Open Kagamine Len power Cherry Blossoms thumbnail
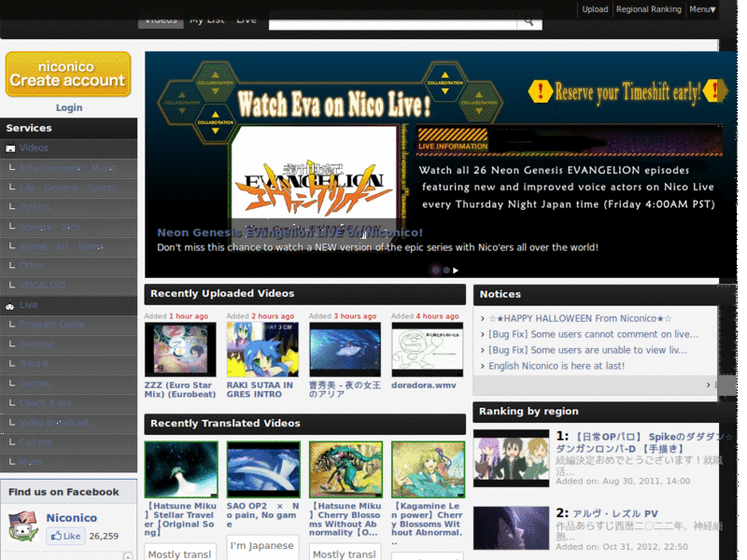 click(x=428, y=469)
